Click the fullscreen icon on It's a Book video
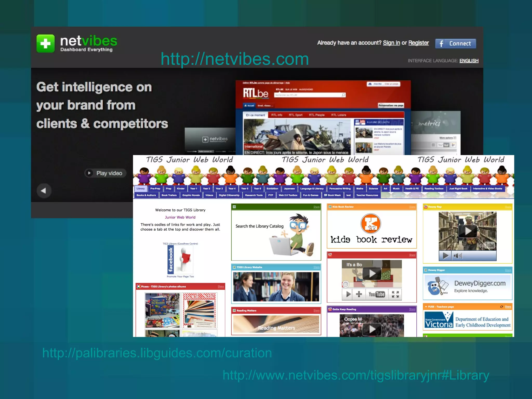 (x=395, y=294)
